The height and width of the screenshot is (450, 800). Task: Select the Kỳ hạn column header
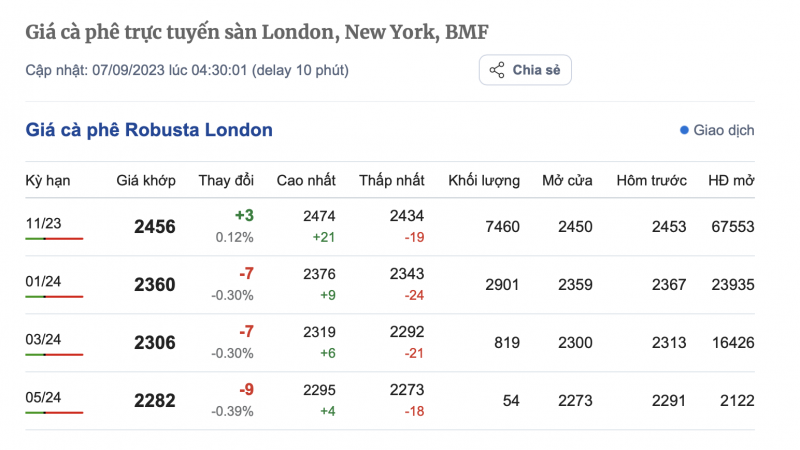(x=47, y=180)
